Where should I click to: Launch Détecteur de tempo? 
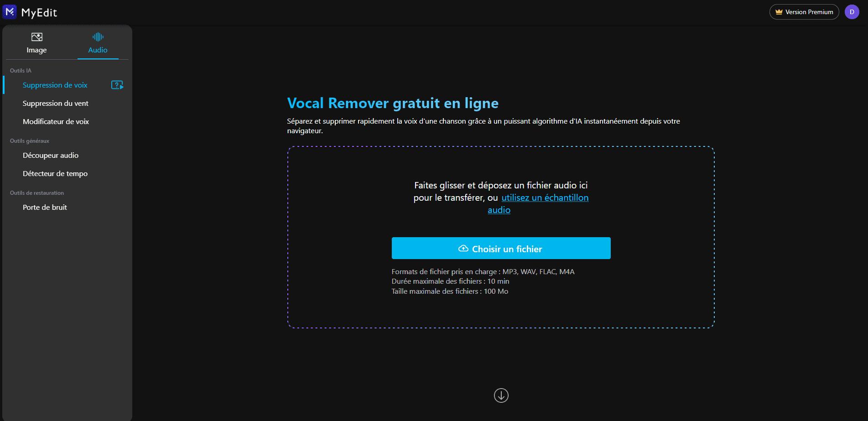click(55, 173)
